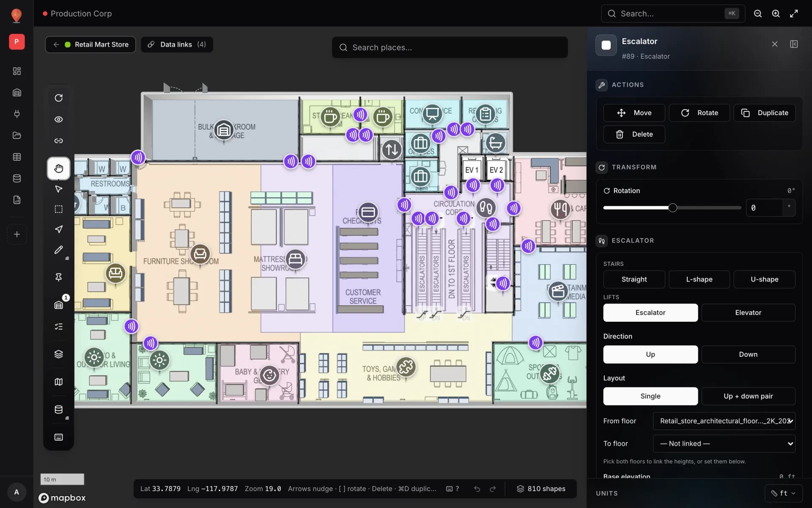Click the Rotation slider handle
The width and height of the screenshot is (812, 508).
click(672, 208)
